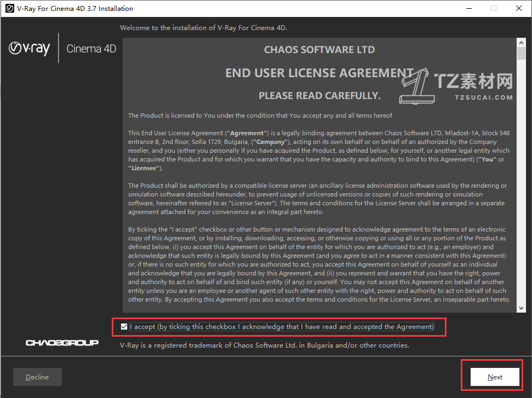Viewport: 532px width, 398px height.
Task: Click the V-Ray installer title bar icon
Action: point(10,8)
